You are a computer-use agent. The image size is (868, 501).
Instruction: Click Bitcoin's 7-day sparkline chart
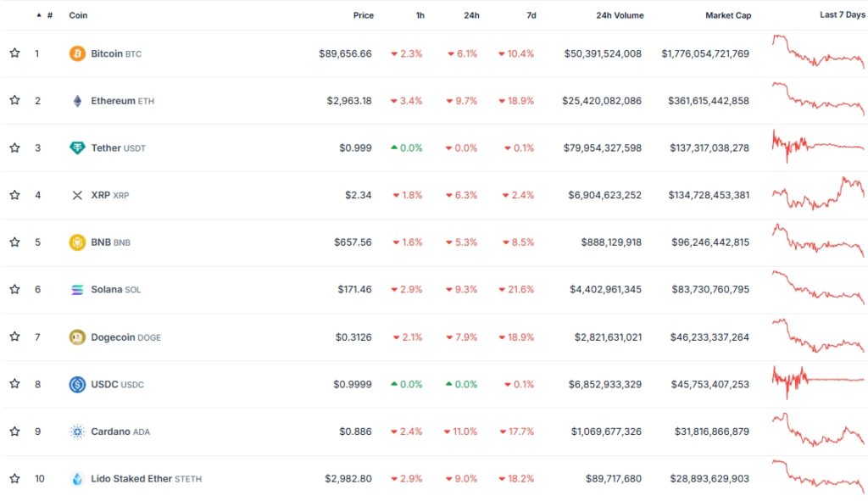tap(815, 53)
